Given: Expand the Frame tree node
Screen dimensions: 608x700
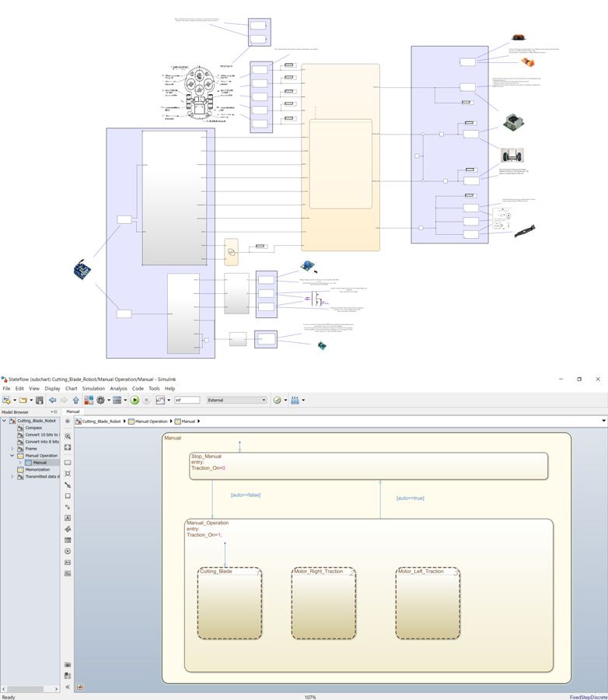Looking at the screenshot, I should (x=12, y=449).
